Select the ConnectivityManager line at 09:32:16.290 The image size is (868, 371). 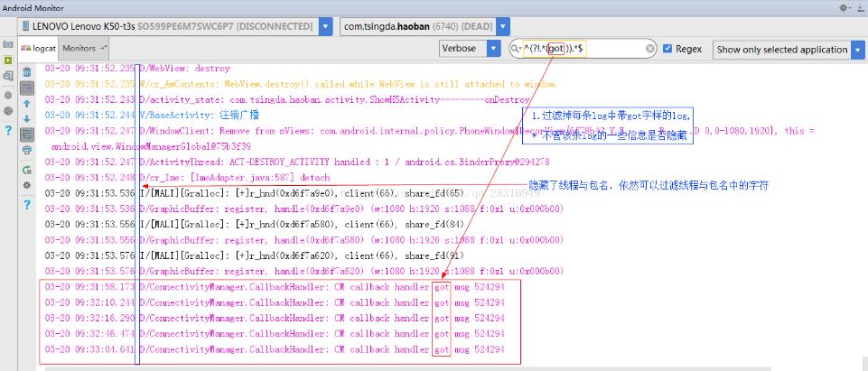pos(275,318)
